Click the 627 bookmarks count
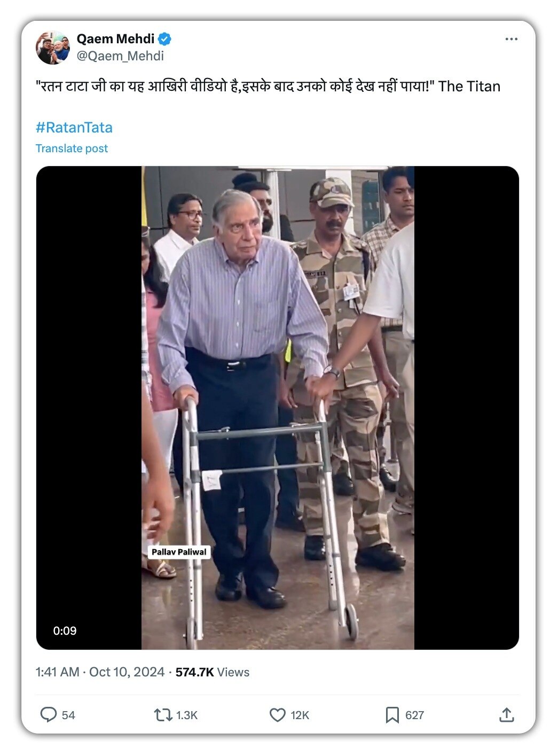This screenshot has width=558, height=756. [414, 715]
